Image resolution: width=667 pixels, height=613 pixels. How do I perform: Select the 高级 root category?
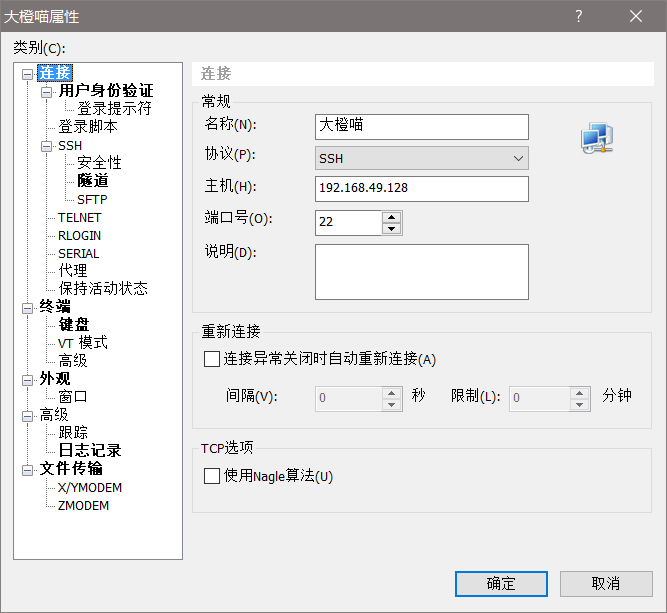tap(54, 414)
